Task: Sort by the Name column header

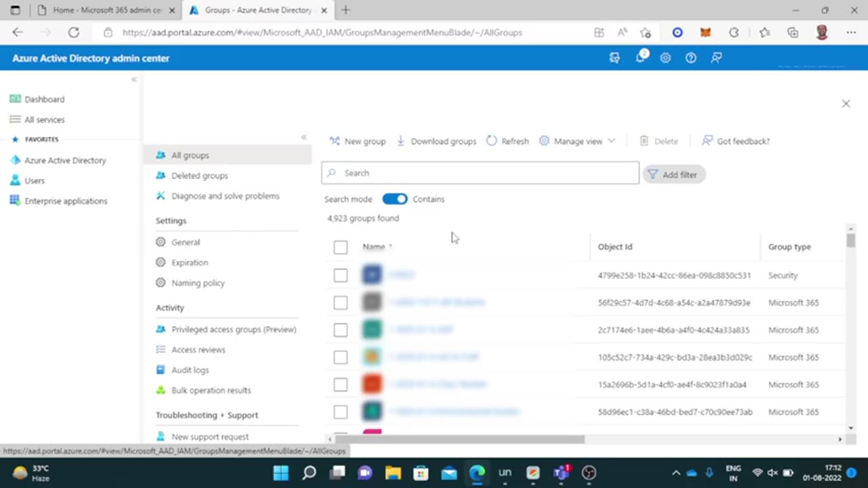Action: pyautogui.click(x=377, y=247)
